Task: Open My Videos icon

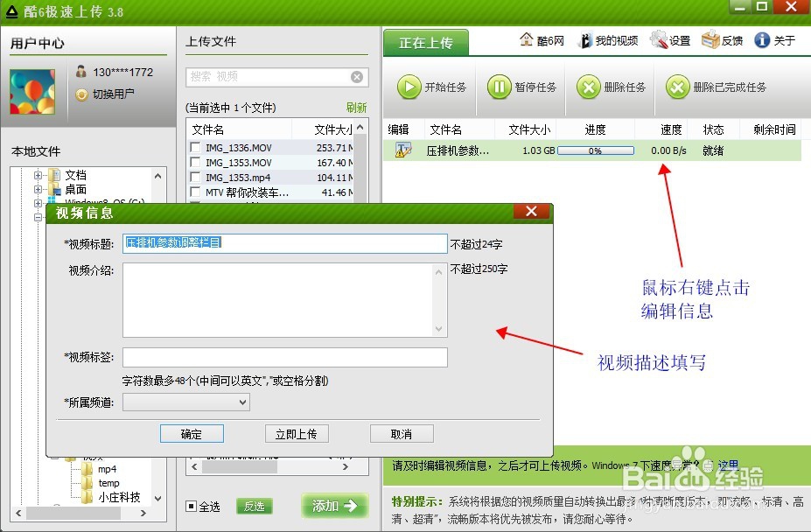Action: coord(585,40)
